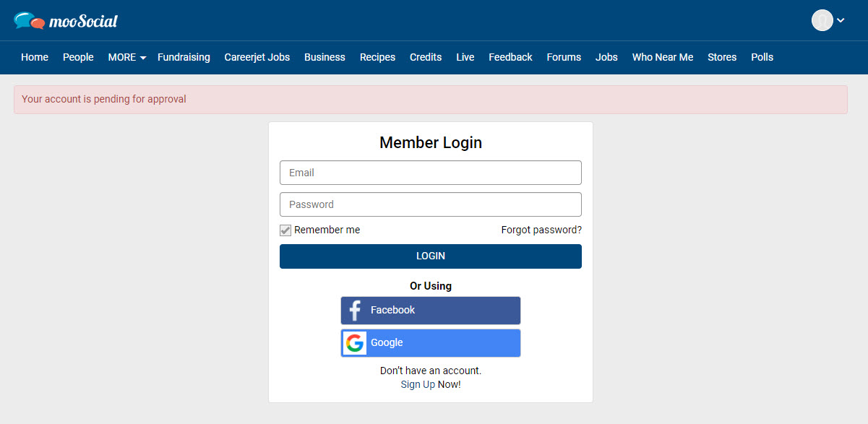
Task: Expand the MORE dropdown menu
Action: click(127, 57)
